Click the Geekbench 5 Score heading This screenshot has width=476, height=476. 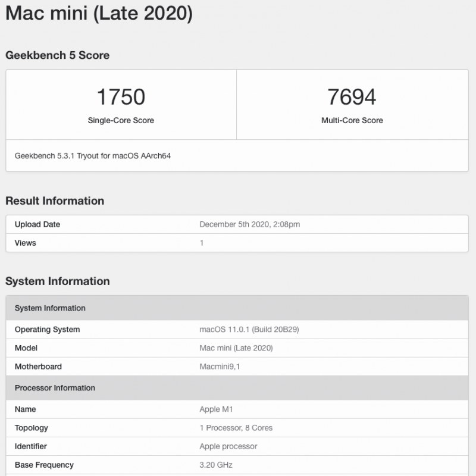click(x=58, y=55)
